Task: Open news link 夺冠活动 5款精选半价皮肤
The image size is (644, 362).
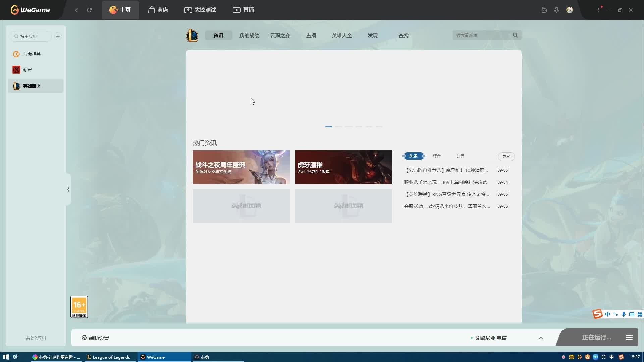Action: pyautogui.click(x=447, y=206)
